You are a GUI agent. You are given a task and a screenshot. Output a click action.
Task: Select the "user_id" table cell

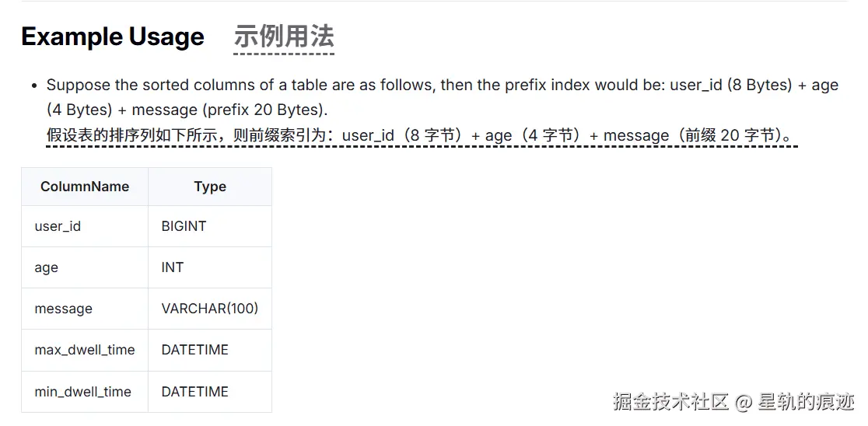58,226
